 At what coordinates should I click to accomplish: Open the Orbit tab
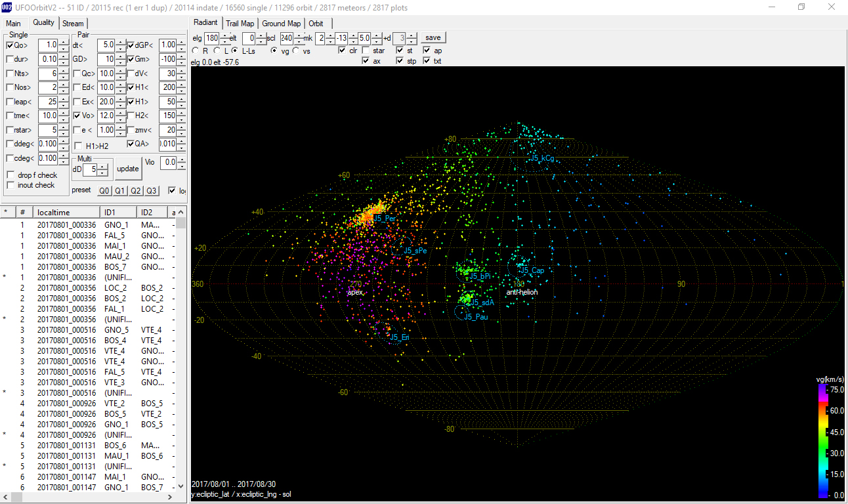pos(316,23)
